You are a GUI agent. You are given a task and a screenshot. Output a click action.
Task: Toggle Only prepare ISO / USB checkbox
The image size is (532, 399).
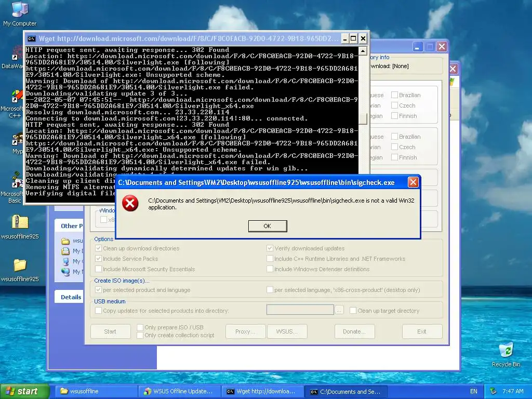pyautogui.click(x=140, y=327)
